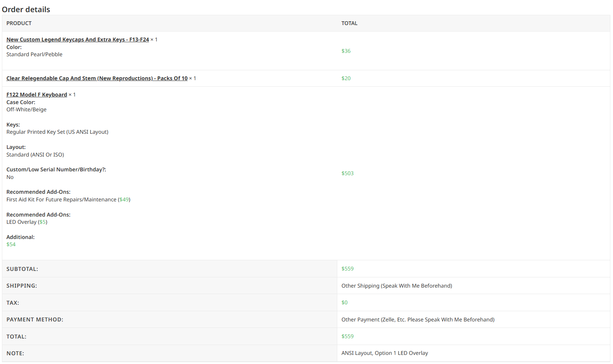Open the Clear Relegendable Cap And Stem link
Viewport: 613px width, 364px height.
pos(97,78)
